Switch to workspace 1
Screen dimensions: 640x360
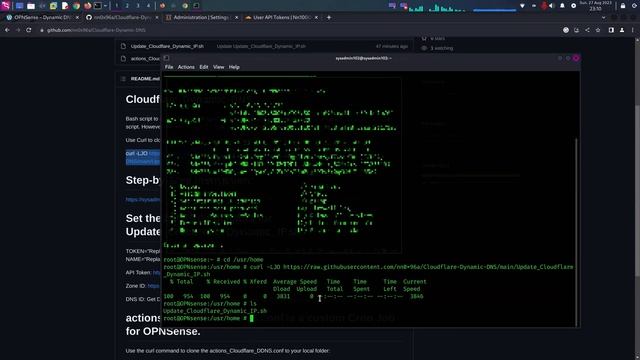(x=117, y=6)
